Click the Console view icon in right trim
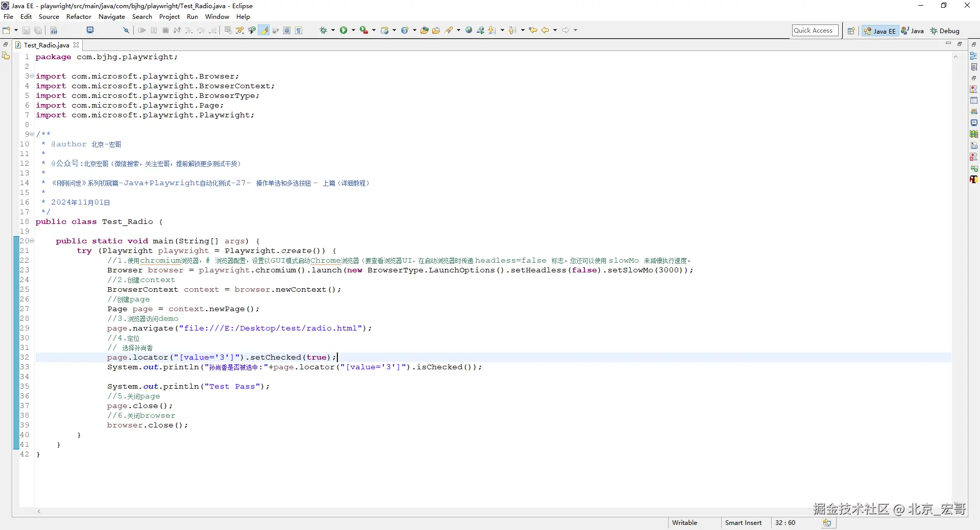Screen dimensions: 980x530 (974, 123)
